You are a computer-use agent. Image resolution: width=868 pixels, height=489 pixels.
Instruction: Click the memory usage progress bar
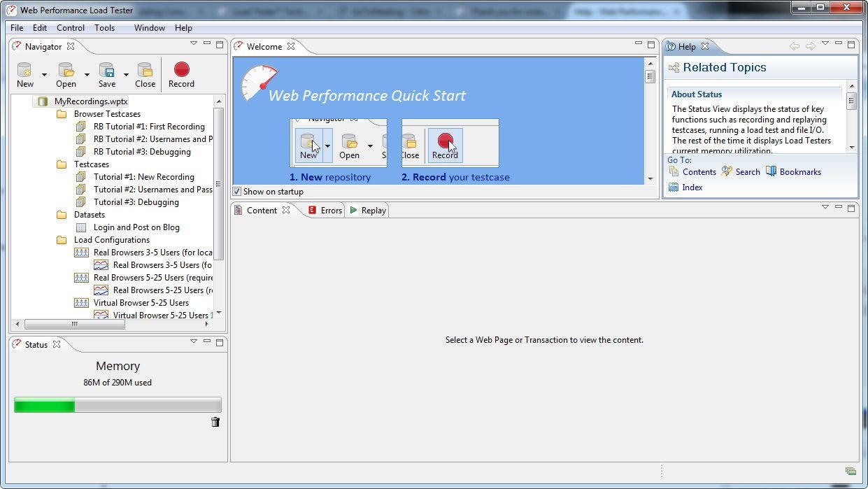(118, 404)
